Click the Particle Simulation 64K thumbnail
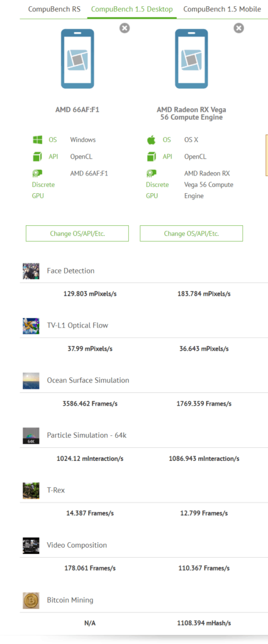Screen dimensions: 268x644 pos(31,436)
